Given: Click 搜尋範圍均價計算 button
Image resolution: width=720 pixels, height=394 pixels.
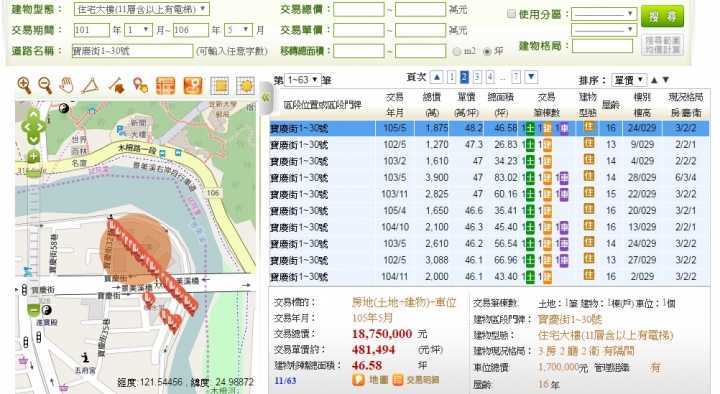Looking at the screenshot, I should click(x=662, y=45).
